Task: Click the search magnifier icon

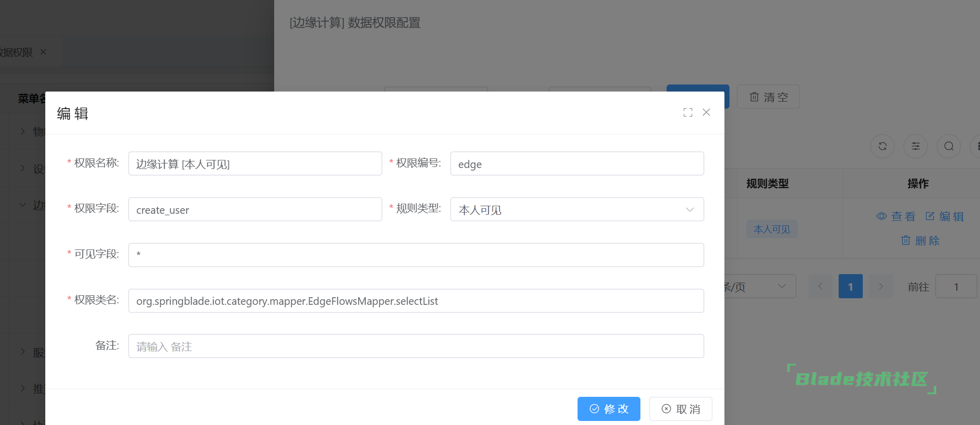Action: pyautogui.click(x=949, y=146)
